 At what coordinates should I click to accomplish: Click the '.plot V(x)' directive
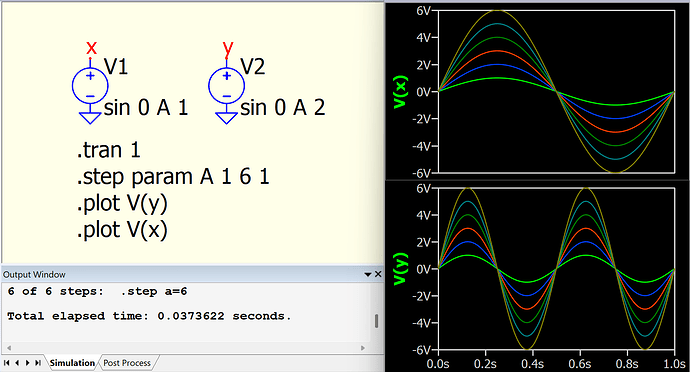(122, 230)
